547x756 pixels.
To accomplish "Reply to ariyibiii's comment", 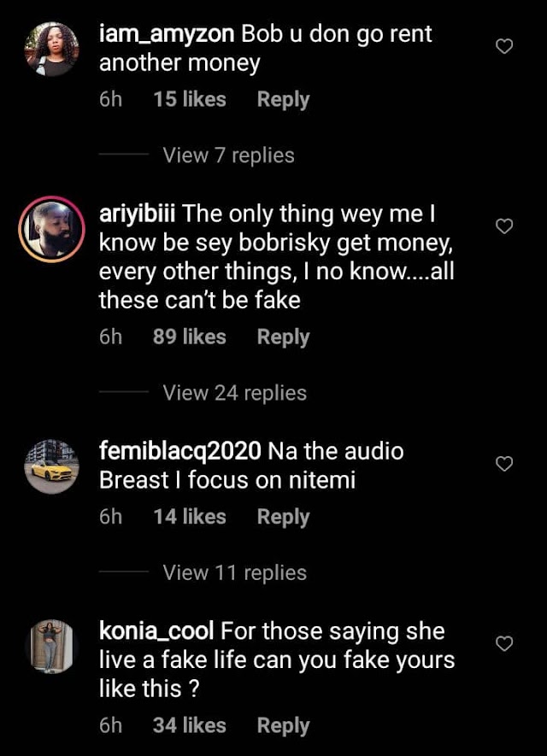I will click(283, 337).
